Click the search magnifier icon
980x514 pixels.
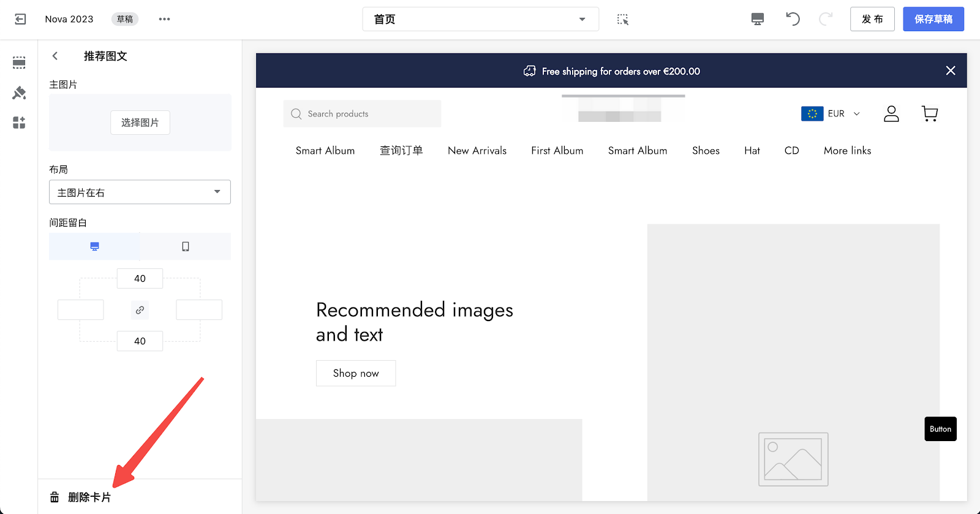(x=296, y=114)
